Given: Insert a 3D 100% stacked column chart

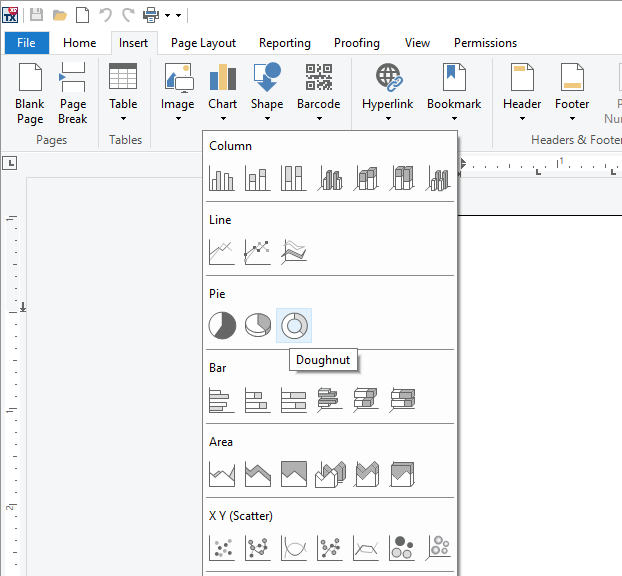Looking at the screenshot, I should pos(402,178).
